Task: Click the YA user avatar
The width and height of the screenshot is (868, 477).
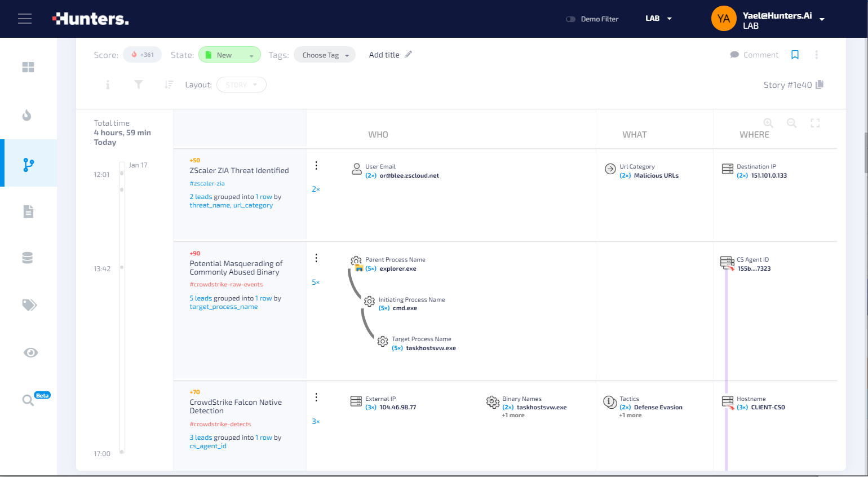Action: (724, 19)
